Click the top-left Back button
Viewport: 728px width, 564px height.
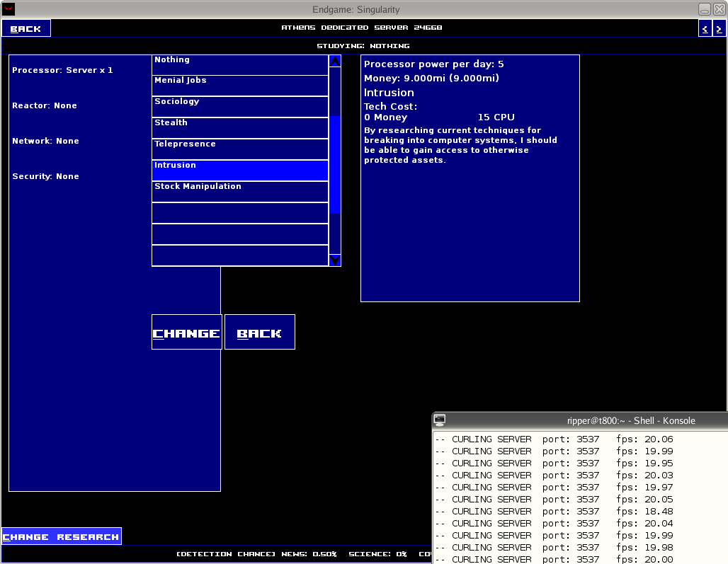[26, 28]
